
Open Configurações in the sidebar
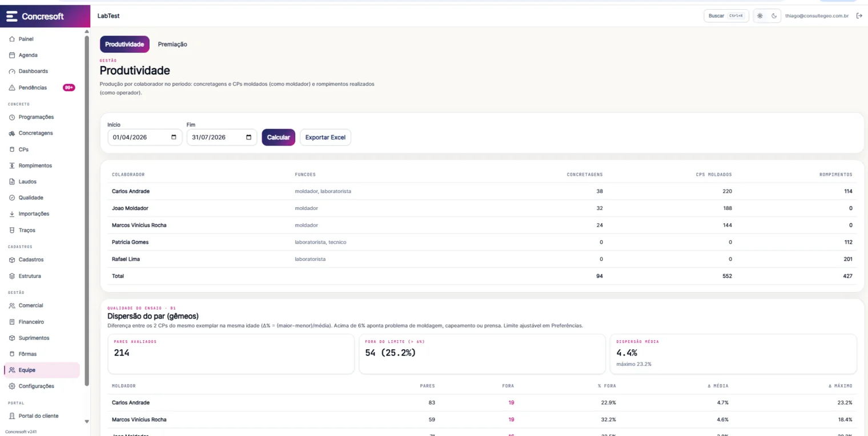tap(36, 386)
